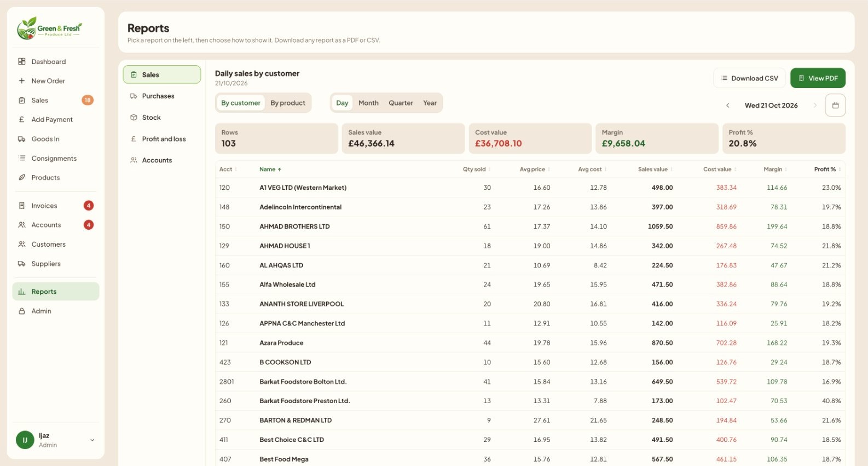Click the Download CSV button
The image size is (868, 466).
pos(749,78)
